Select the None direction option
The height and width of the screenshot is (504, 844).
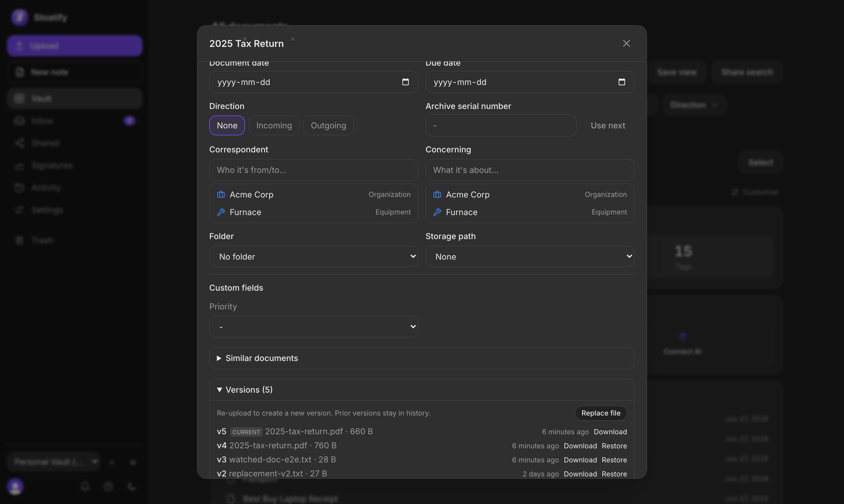[x=227, y=125]
